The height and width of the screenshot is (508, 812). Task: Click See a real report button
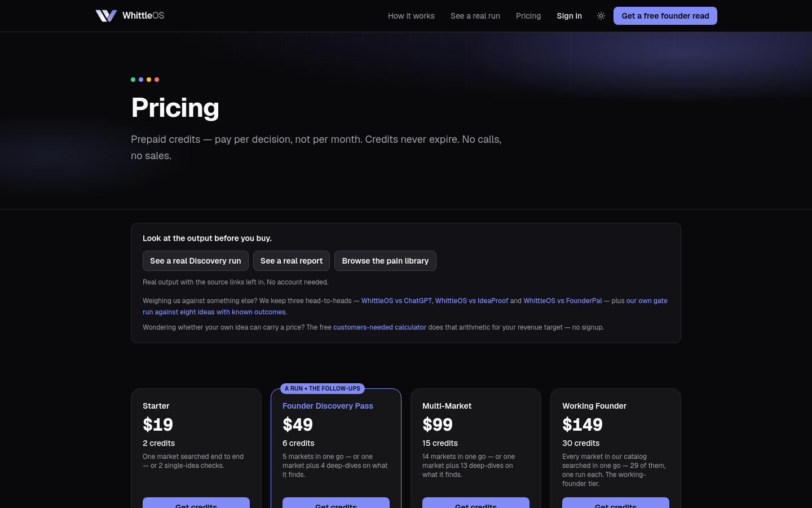[292, 261]
